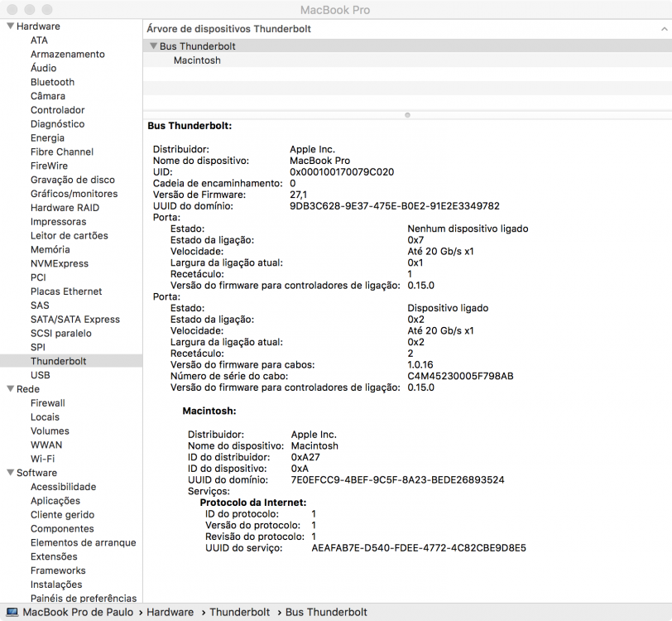Select Impressoras in the sidebar
The height and width of the screenshot is (621, 672).
click(x=58, y=222)
